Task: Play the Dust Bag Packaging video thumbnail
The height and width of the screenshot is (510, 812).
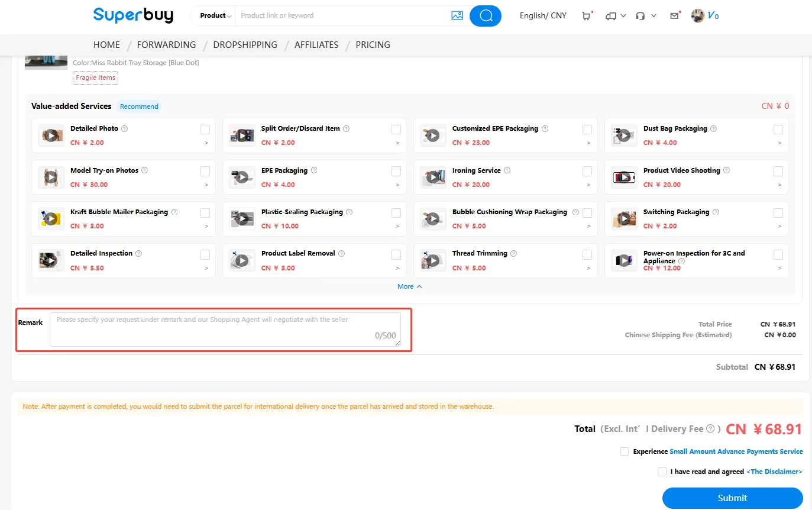Action: (x=624, y=135)
